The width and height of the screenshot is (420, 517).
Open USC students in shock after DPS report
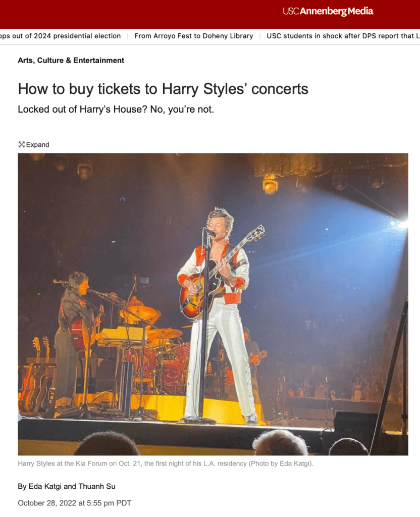(x=343, y=36)
